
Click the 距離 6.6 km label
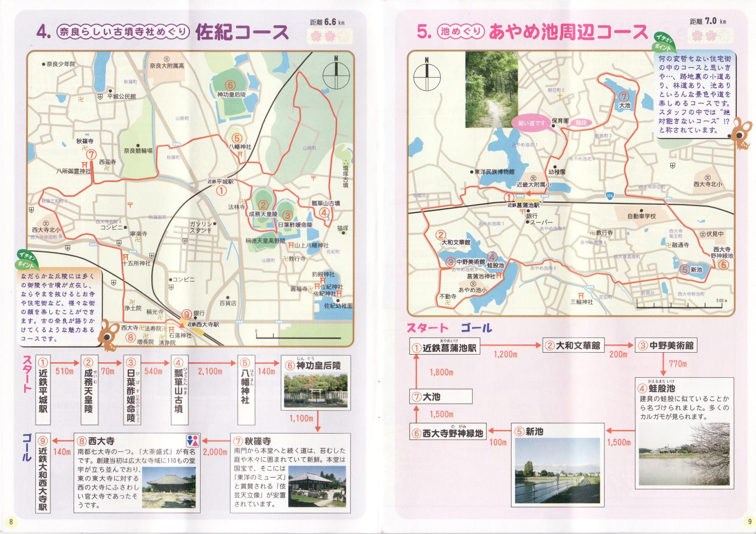tap(328, 22)
